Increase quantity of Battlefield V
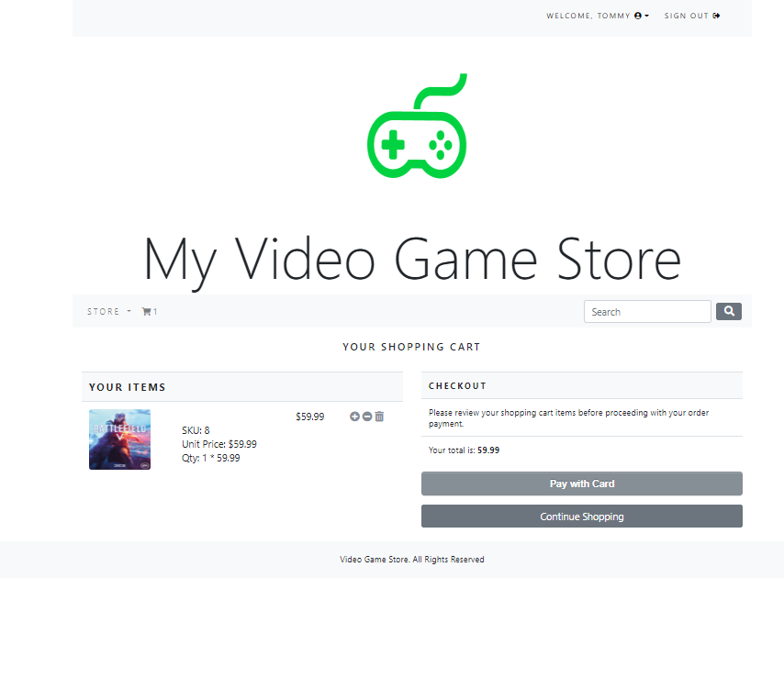 point(354,416)
